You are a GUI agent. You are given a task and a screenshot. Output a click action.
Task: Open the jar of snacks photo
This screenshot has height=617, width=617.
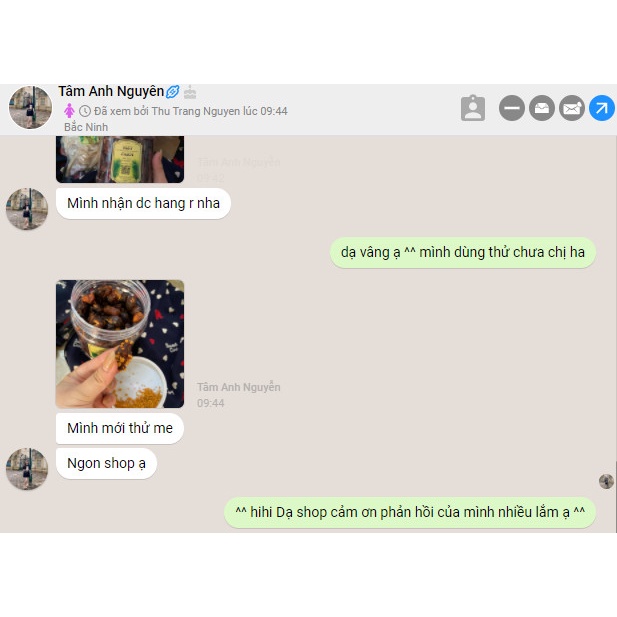point(120,344)
